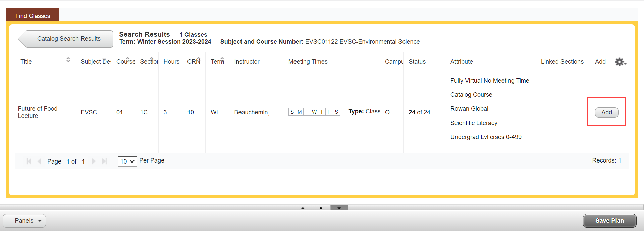Expand the Panels dropdown menu

pos(24,221)
